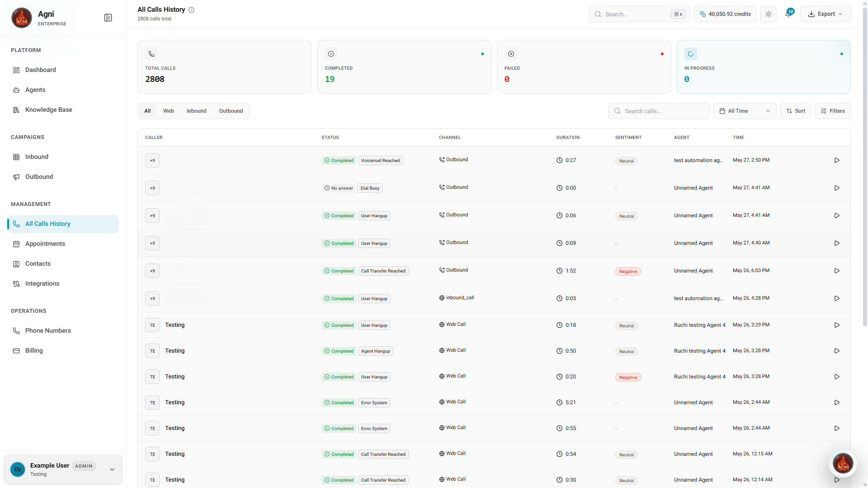Image resolution: width=868 pixels, height=488 pixels.
Task: Click the Caller column header
Action: coord(154,138)
